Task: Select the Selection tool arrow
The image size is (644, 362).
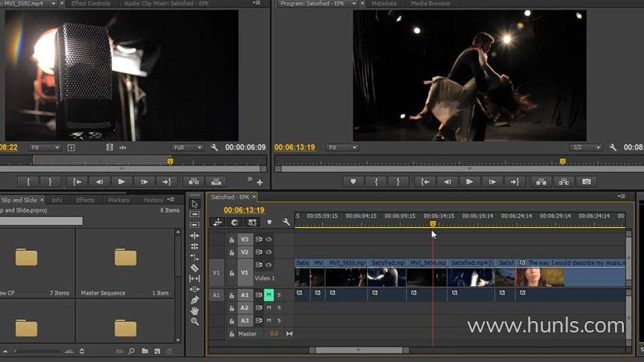Action: click(x=195, y=204)
